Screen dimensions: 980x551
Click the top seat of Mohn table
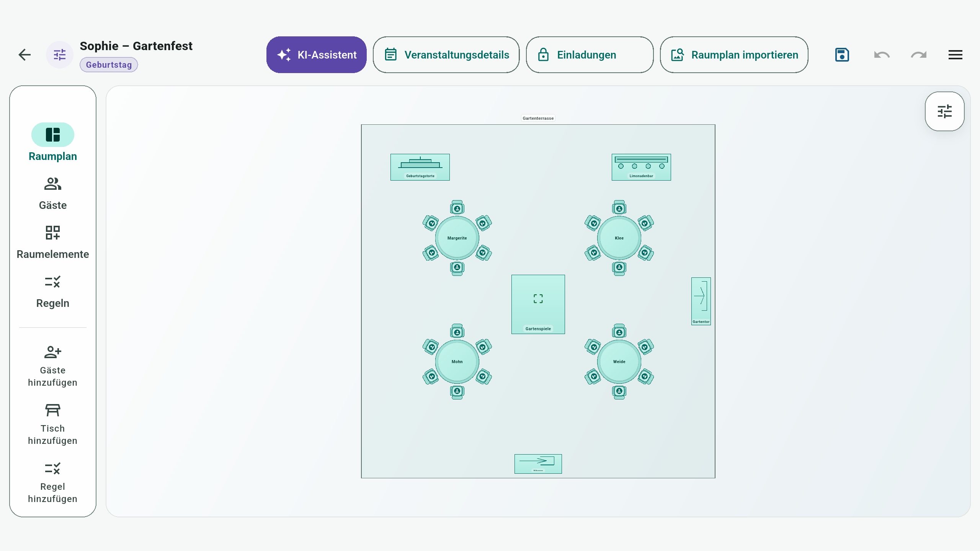(x=457, y=331)
